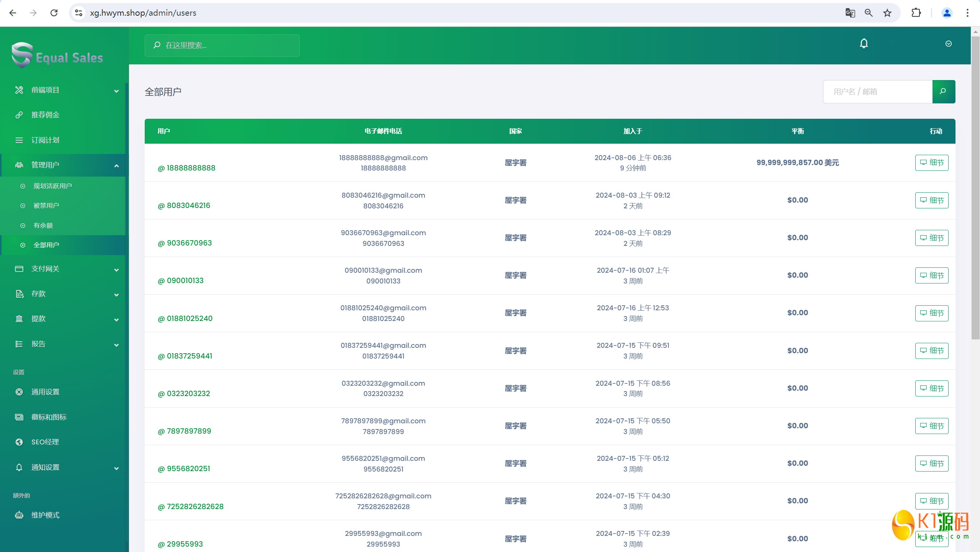
Task: Open the 被禁用户 submenu item
Action: 63,206
